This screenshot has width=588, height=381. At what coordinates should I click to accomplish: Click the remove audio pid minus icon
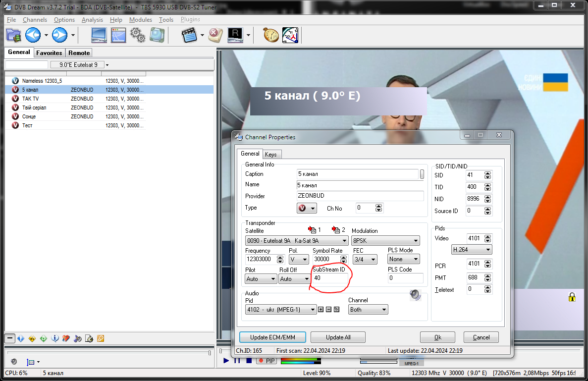(328, 309)
